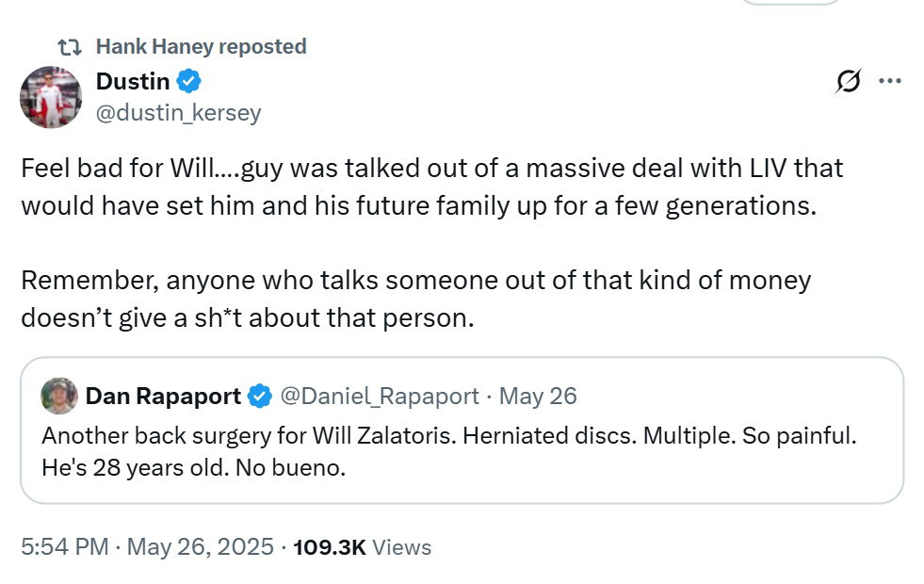
Task: Open @Daniel_Rapaport's handle
Action: [381, 397]
